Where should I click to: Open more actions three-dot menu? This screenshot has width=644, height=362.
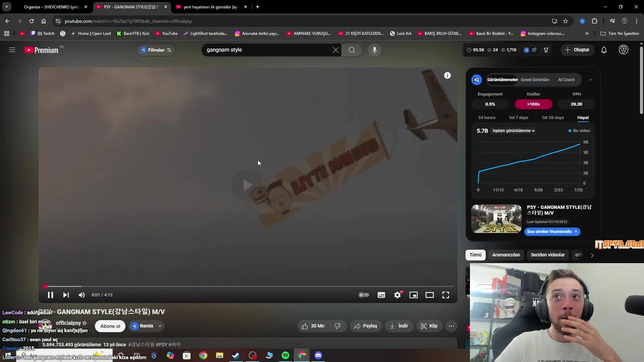pos(451,326)
